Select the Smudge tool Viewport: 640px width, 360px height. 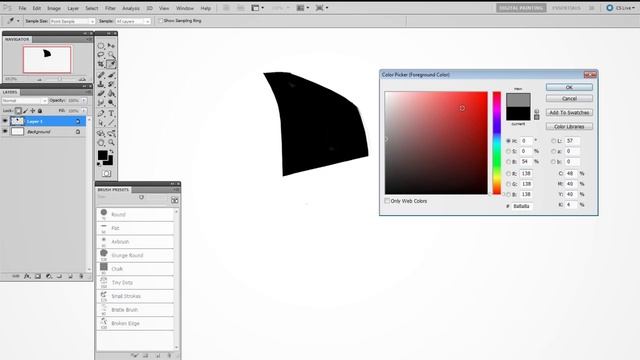(x=101, y=102)
